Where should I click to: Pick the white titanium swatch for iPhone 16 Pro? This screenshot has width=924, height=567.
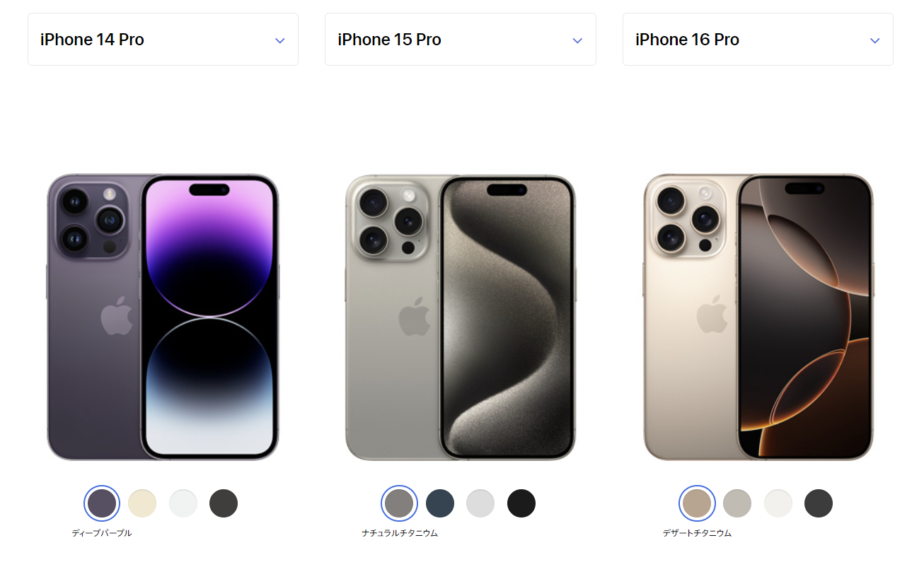pyautogui.click(x=778, y=503)
